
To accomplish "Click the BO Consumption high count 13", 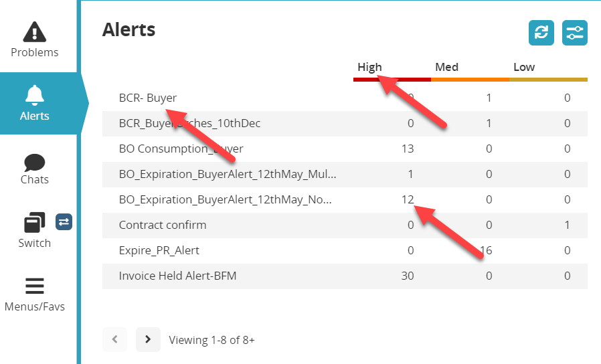I will tap(406, 149).
